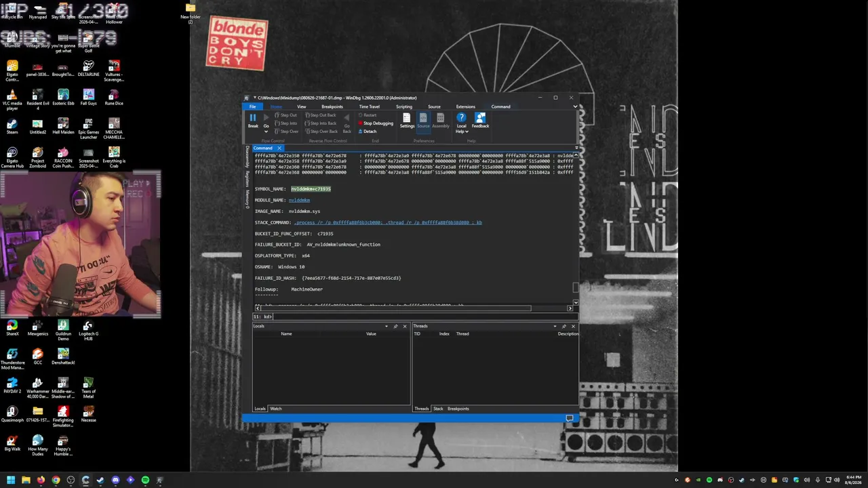Open the Project Zomboid desktop icon
This screenshot has height=488, width=868.
click(x=37, y=158)
